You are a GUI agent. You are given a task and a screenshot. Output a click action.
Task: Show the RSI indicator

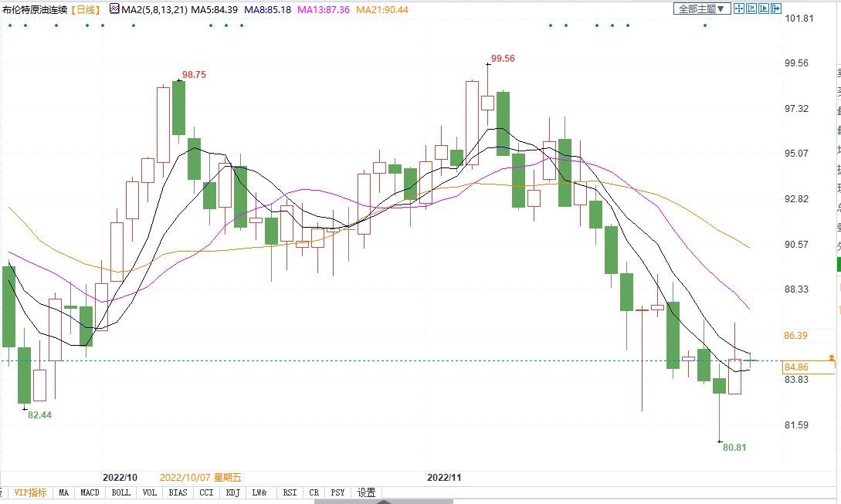point(290,492)
